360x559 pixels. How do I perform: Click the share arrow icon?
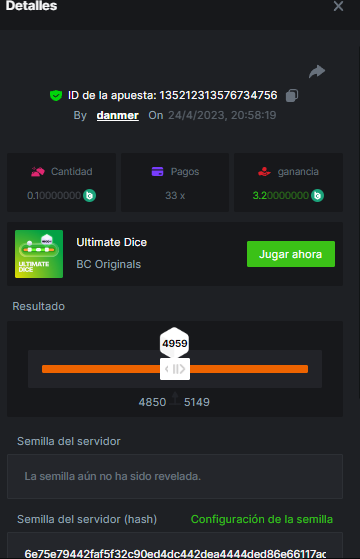[x=317, y=71]
